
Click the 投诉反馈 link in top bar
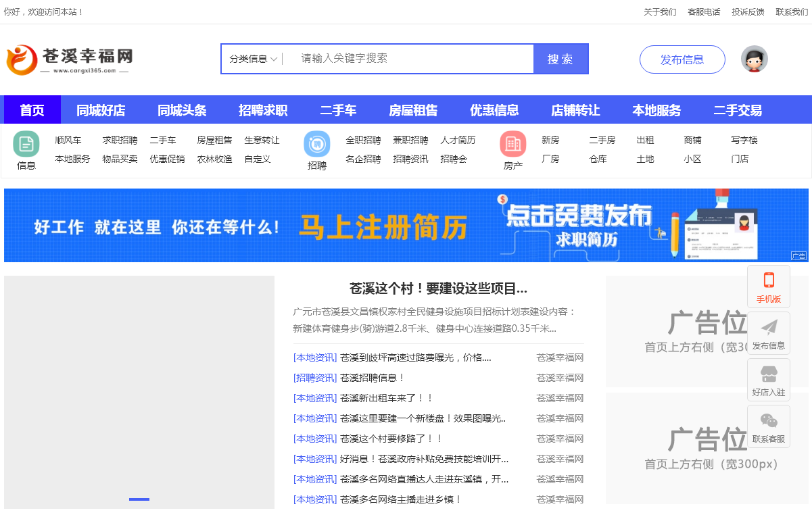(748, 11)
